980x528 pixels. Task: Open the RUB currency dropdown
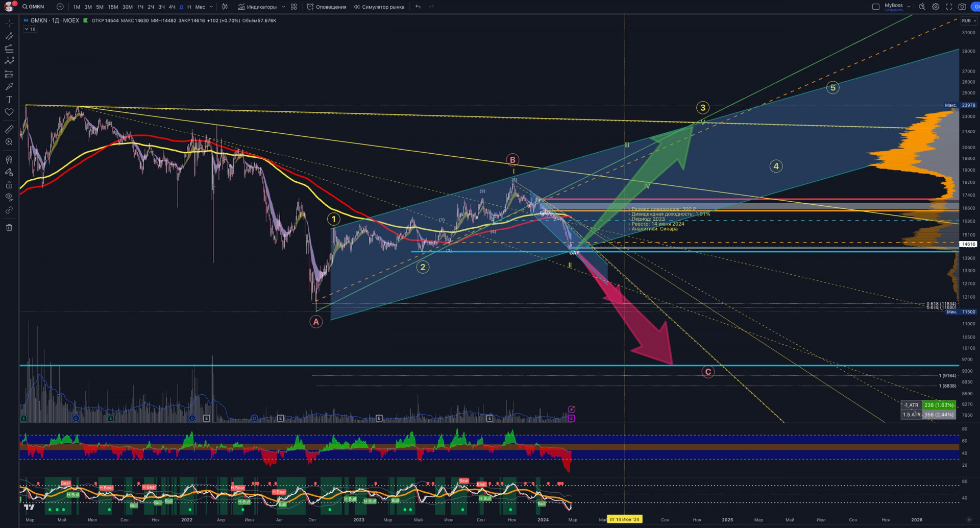click(x=968, y=21)
